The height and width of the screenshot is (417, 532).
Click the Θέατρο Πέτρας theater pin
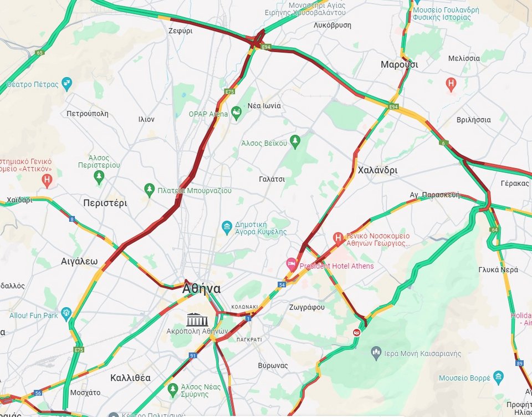point(67,84)
